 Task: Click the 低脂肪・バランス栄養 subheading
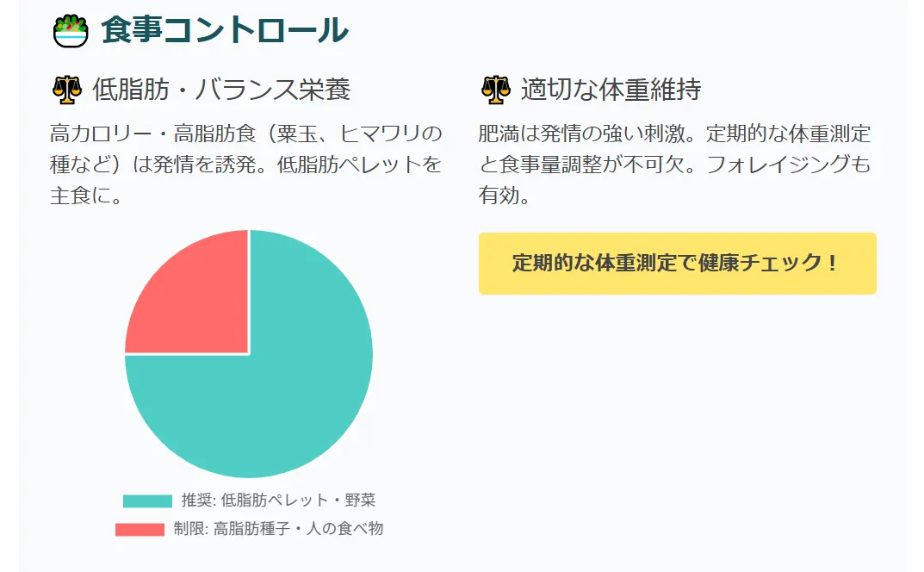[x=221, y=90]
